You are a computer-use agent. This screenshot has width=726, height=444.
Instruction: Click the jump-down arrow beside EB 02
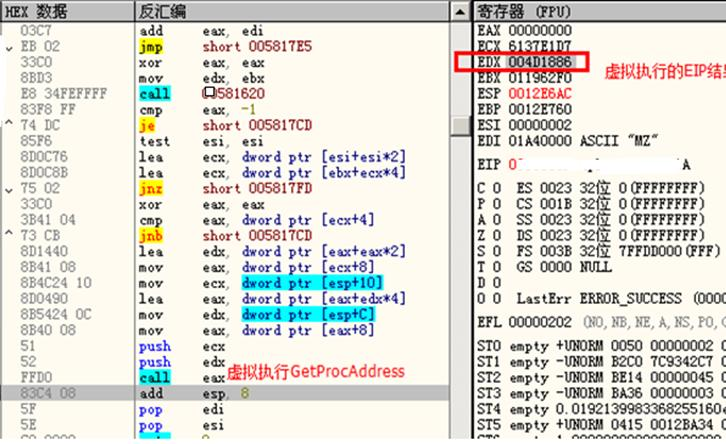click(9, 47)
